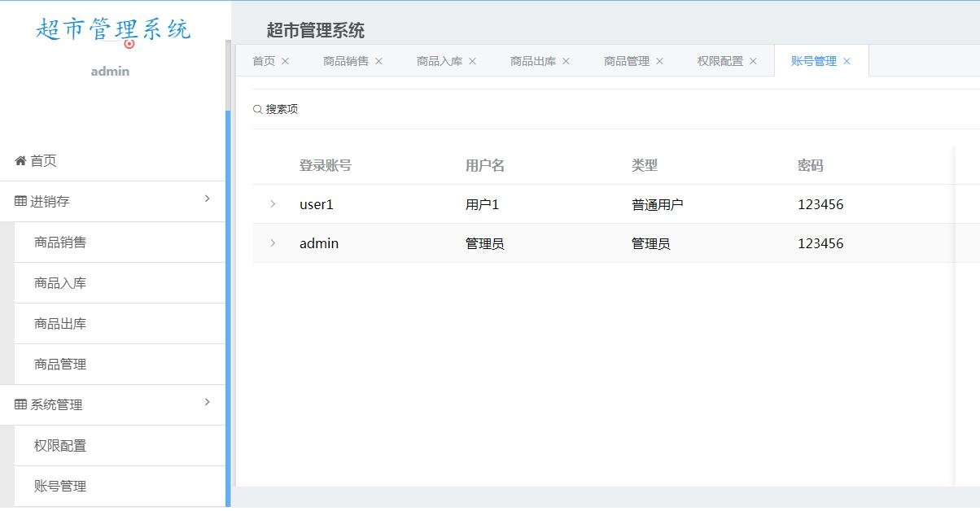
Task: Click the 超市管理系统 calligraphy logo
Action: click(113, 30)
